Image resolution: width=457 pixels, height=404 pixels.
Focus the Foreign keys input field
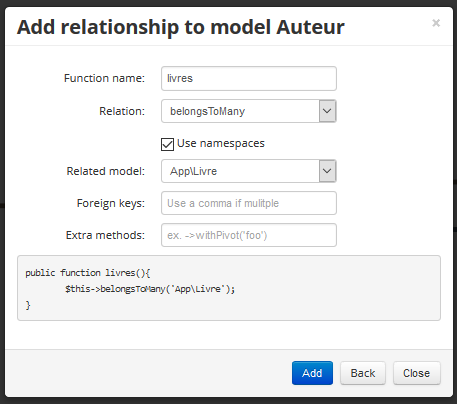(x=249, y=203)
